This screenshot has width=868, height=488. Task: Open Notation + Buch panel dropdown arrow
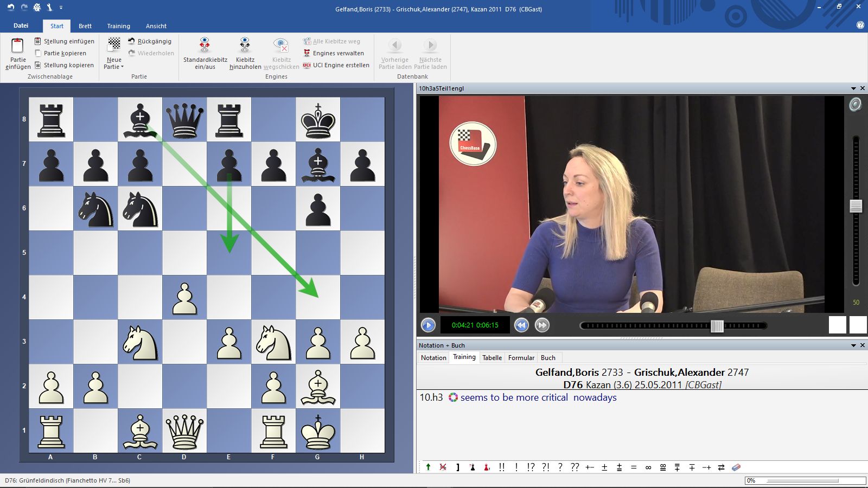coord(853,345)
